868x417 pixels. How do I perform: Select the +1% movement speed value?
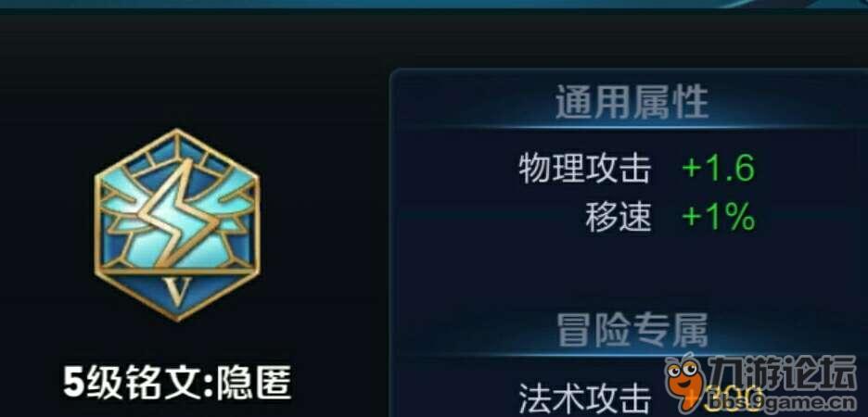tap(718, 217)
